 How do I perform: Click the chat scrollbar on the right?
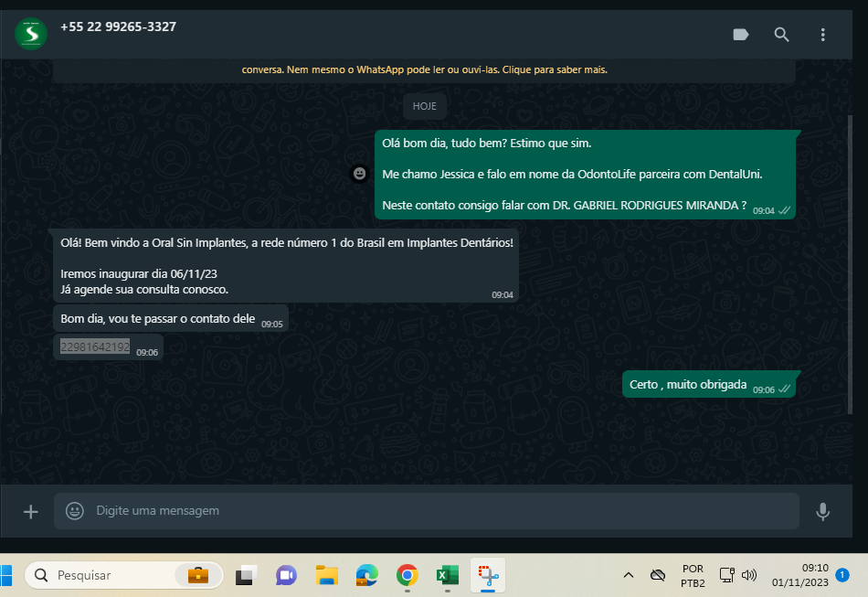[x=850, y=264]
